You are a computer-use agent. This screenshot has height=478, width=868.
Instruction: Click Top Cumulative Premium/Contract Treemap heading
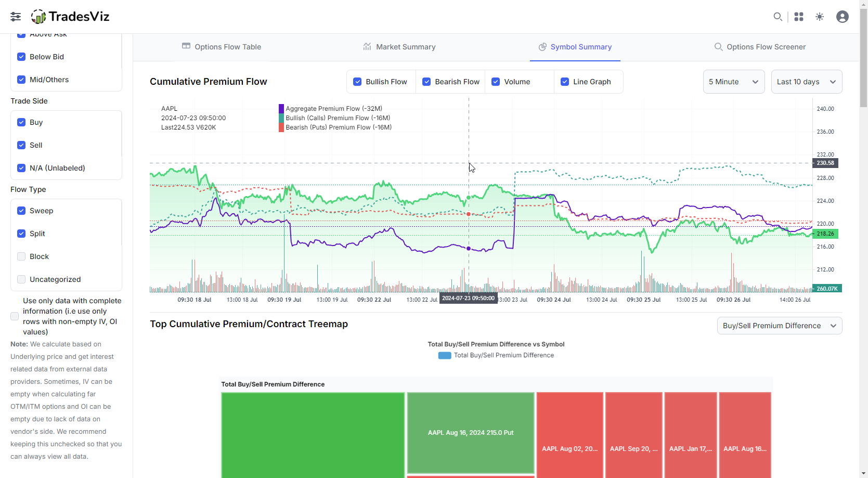(249, 324)
